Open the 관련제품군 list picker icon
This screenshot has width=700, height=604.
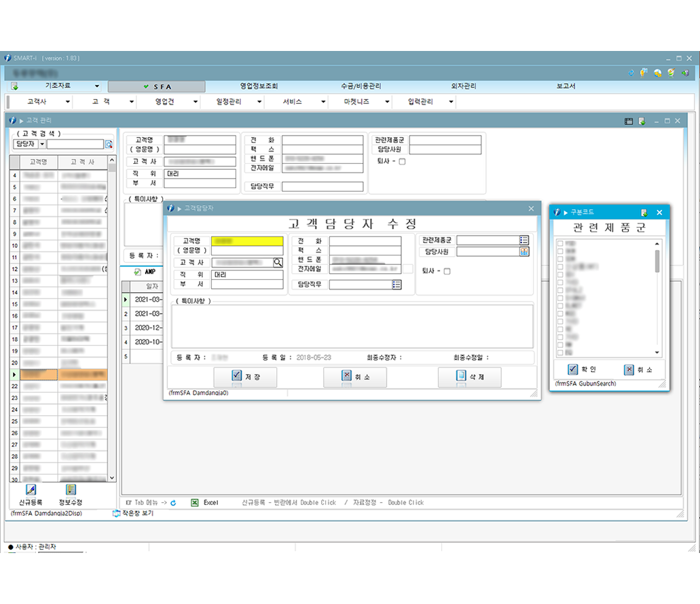523,241
